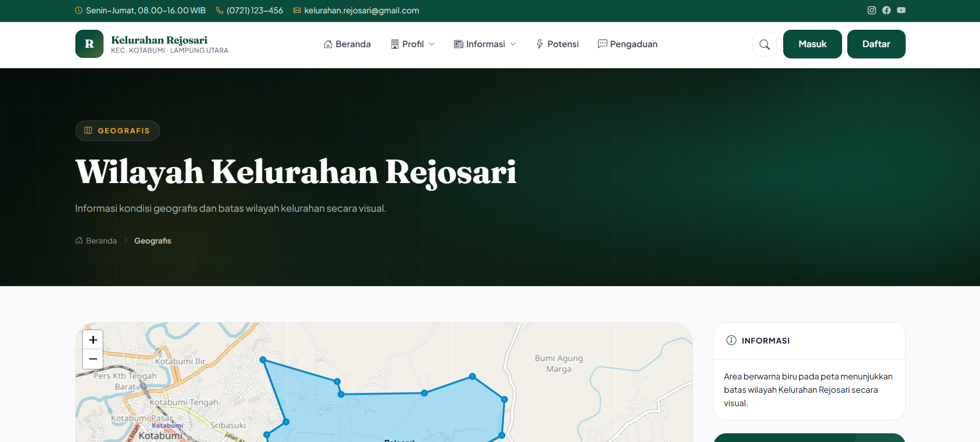Click the Masuk button
The image size is (980, 442).
812,44
